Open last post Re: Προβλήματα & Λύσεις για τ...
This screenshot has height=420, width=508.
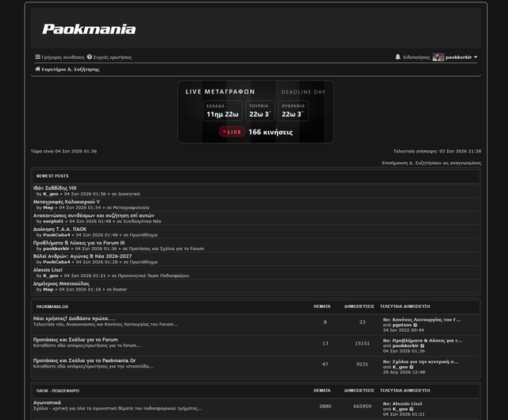(x=422, y=341)
